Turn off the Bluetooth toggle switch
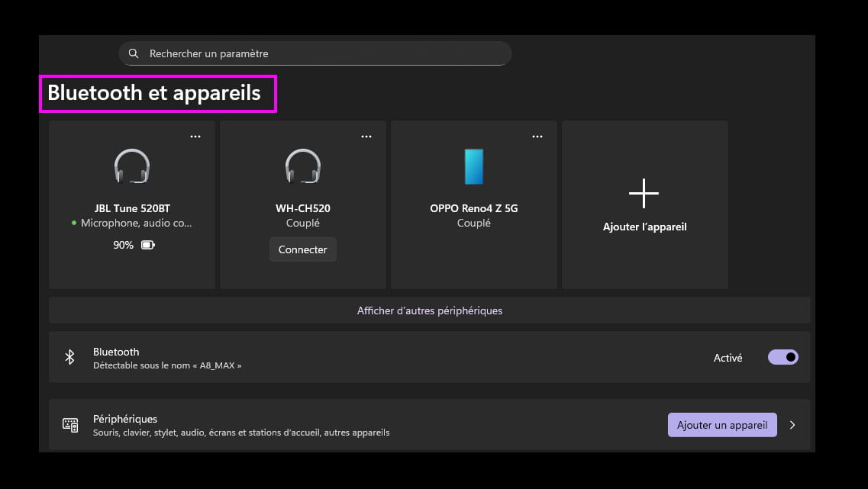This screenshot has height=489, width=868. click(x=782, y=357)
